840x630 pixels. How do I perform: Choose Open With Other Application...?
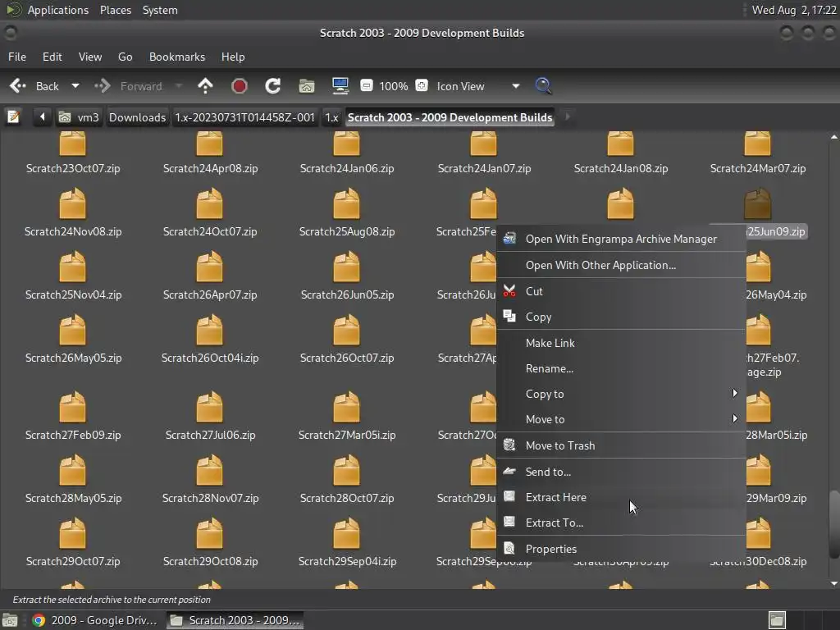coord(622,265)
